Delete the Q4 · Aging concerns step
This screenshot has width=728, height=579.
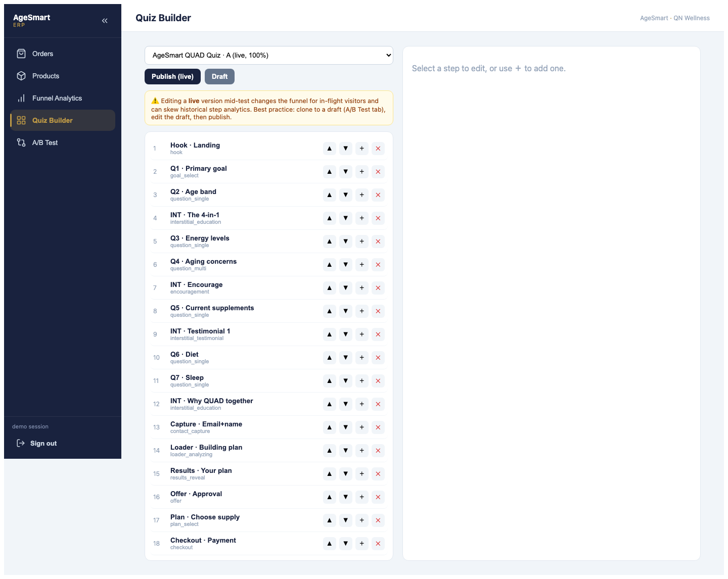[x=378, y=265]
